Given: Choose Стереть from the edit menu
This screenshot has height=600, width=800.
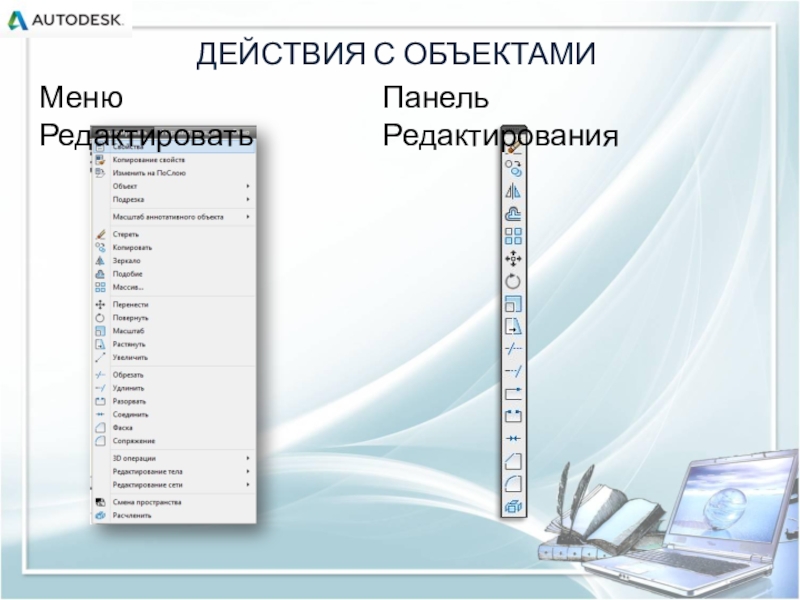Looking at the screenshot, I should click(173, 234).
